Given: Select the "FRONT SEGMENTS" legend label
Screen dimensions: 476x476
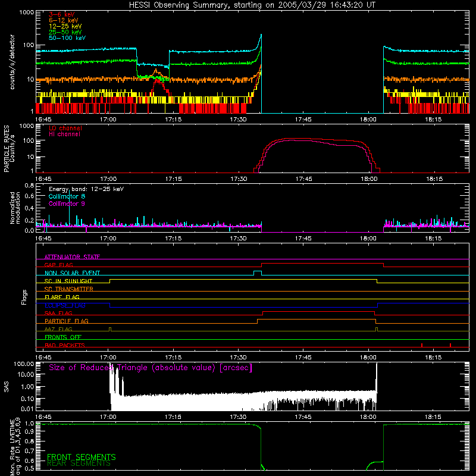Looking at the screenshot, I should (82, 457).
